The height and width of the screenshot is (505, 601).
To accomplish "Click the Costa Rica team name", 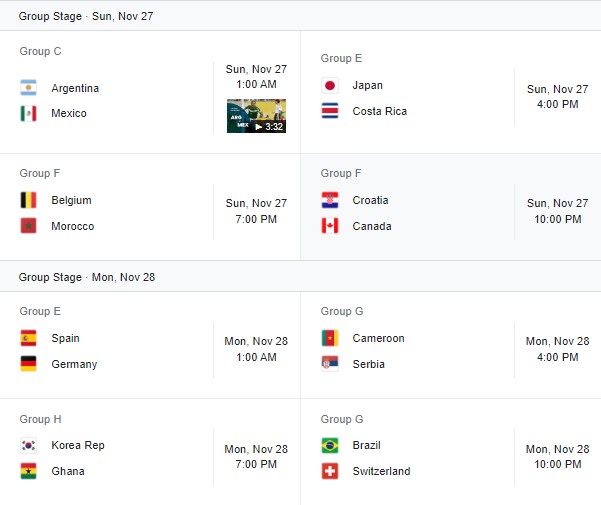I will [379, 111].
